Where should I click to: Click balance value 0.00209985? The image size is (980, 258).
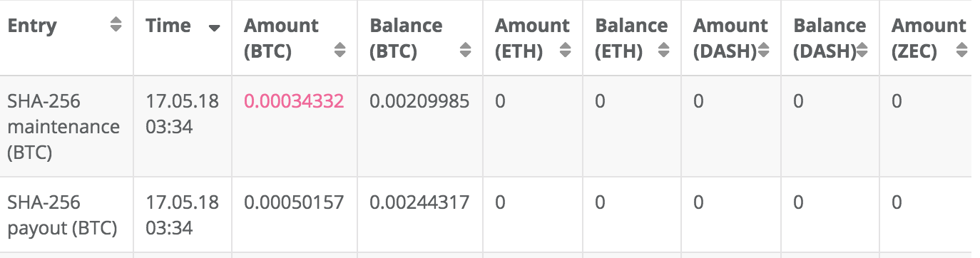(419, 101)
